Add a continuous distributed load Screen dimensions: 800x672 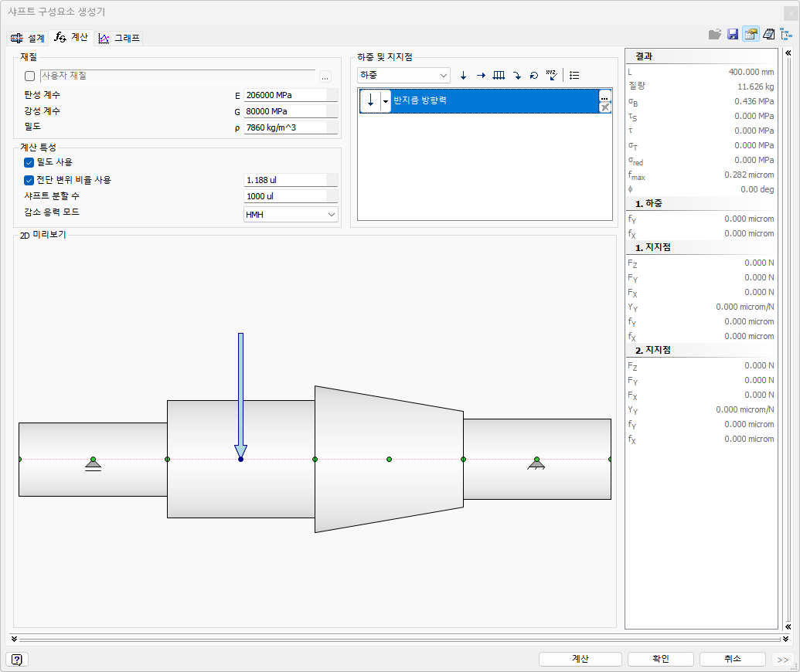[x=499, y=76]
